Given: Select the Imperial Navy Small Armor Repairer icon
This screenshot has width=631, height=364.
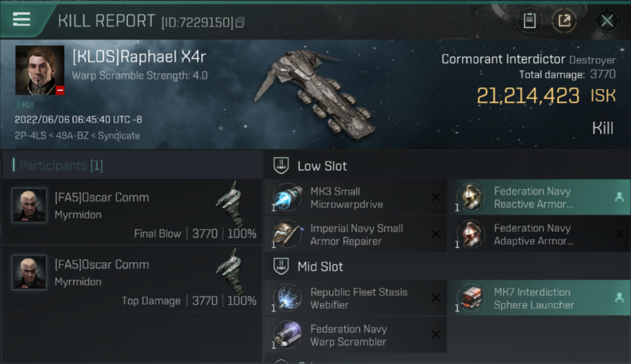Looking at the screenshot, I should click(x=288, y=234).
